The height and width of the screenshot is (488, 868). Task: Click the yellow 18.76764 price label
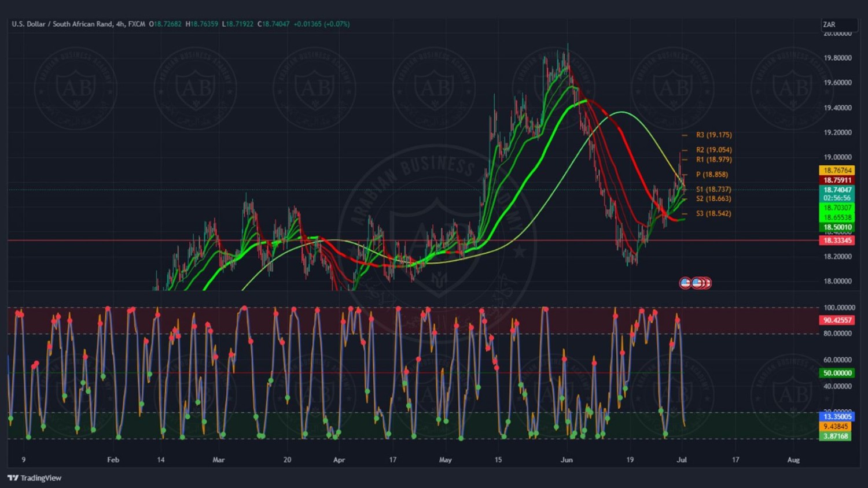point(837,171)
